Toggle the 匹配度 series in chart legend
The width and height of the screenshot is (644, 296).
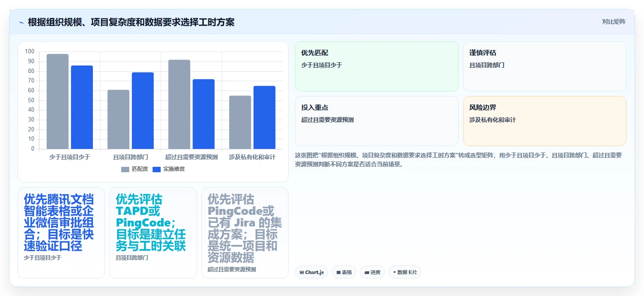(x=135, y=170)
